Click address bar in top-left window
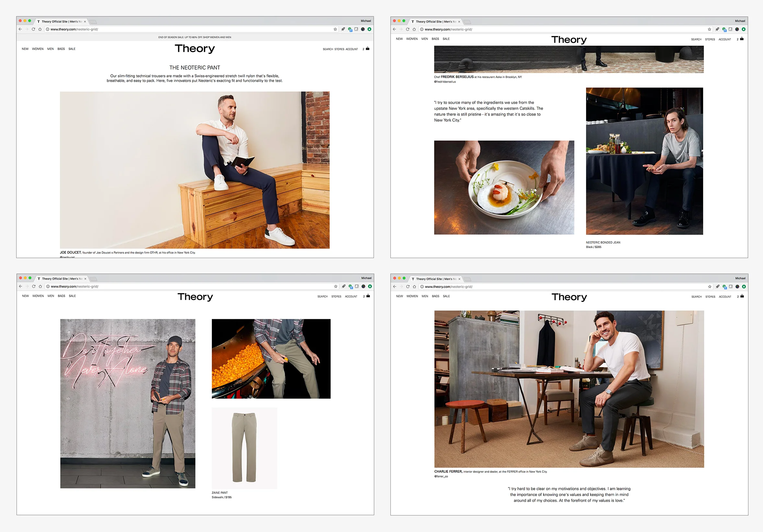 pyautogui.click(x=191, y=29)
